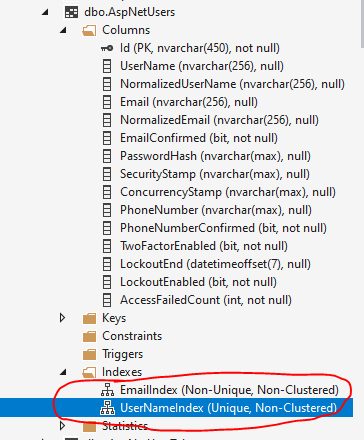
Task: Click the column icon beside TwoFactorEnabled
Action: pyautogui.click(x=107, y=246)
